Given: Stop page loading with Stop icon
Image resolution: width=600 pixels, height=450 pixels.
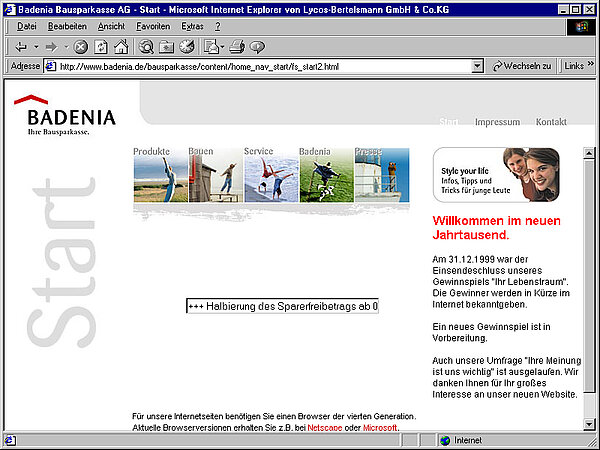Looking at the screenshot, I should 80,47.
